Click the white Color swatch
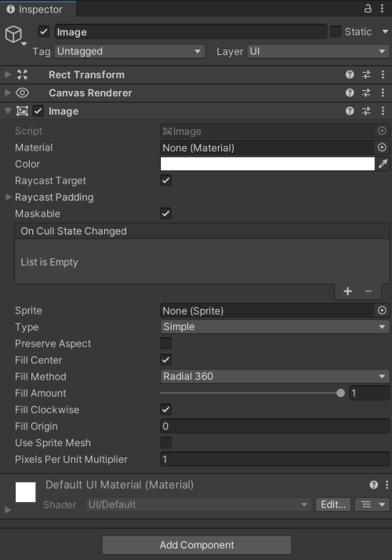The height and width of the screenshot is (560, 392). pos(267,164)
